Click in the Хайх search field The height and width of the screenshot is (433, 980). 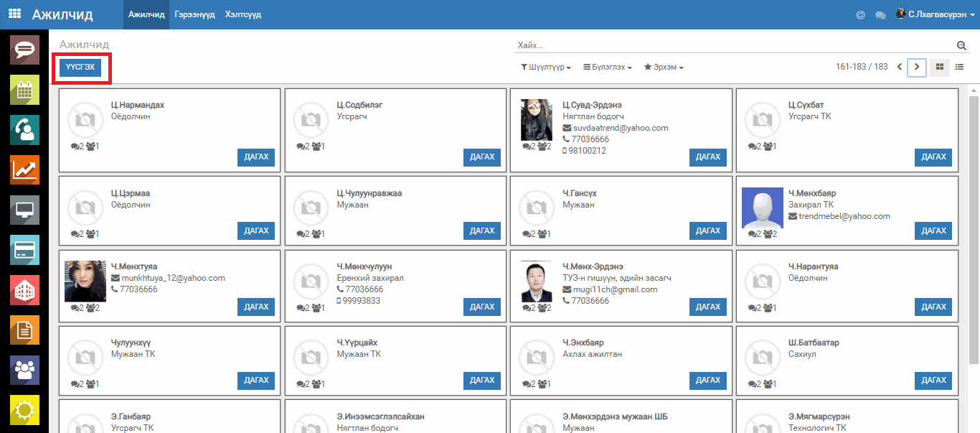[732, 45]
